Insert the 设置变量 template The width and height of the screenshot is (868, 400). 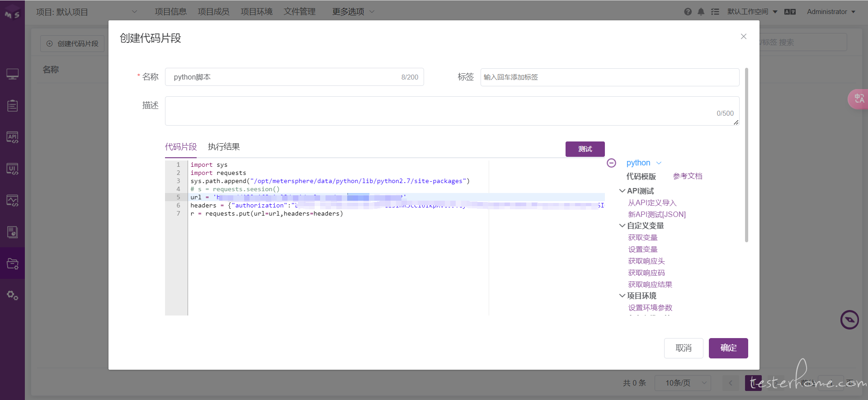pyautogui.click(x=643, y=249)
